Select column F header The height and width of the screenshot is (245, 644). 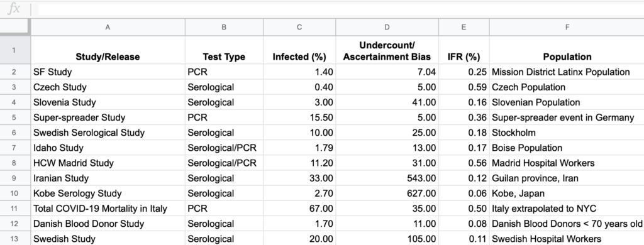click(x=567, y=27)
